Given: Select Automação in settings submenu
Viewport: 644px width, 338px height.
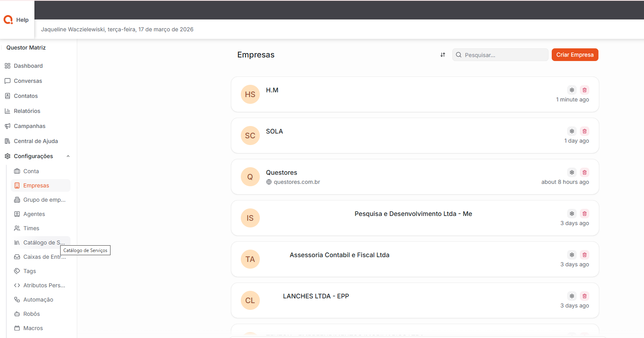Looking at the screenshot, I should (38, 300).
